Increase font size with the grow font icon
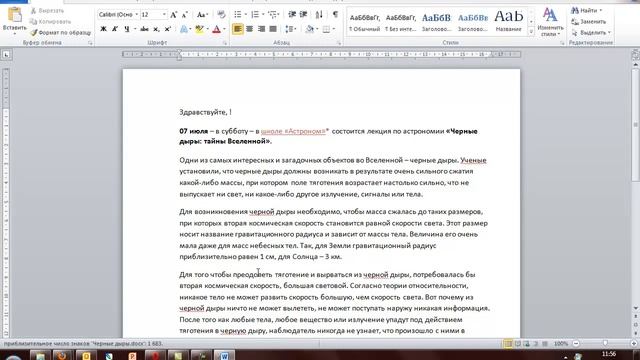Image resolution: width=640 pixels, height=360 pixels. pos(173,15)
